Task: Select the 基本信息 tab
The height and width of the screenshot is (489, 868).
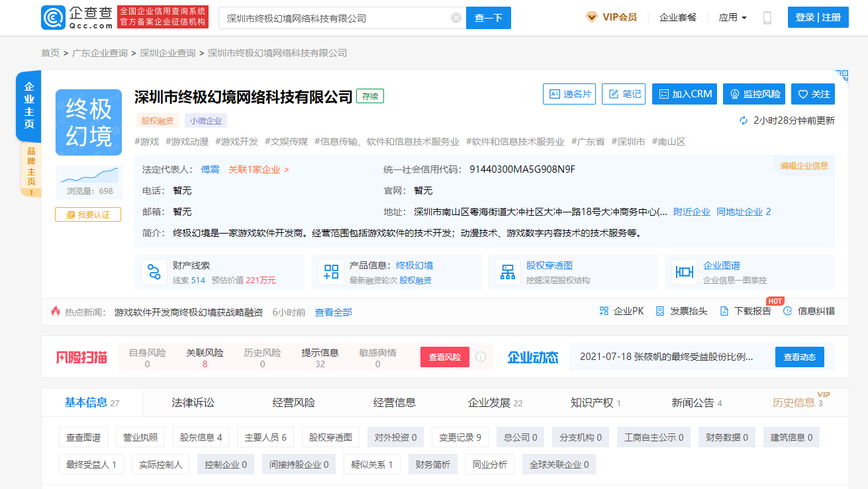Action: click(92, 402)
